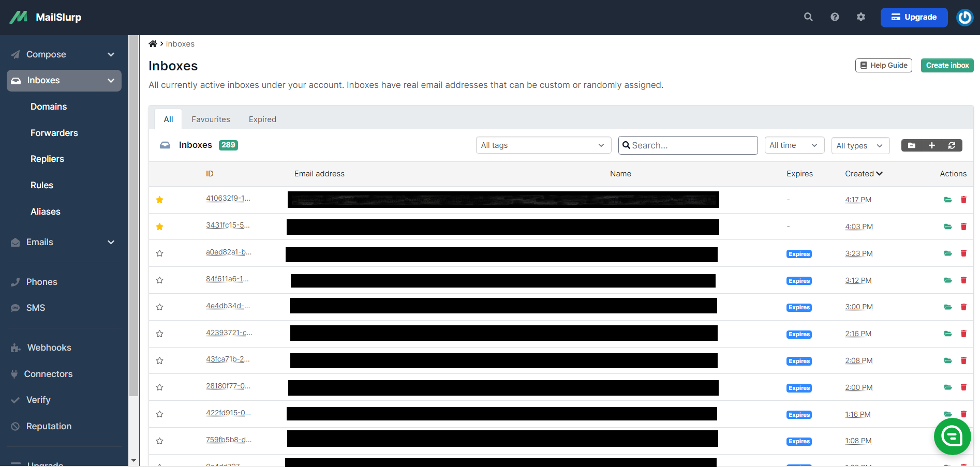Click the folder icon in inbox toolbar
980x467 pixels.
[912, 145]
